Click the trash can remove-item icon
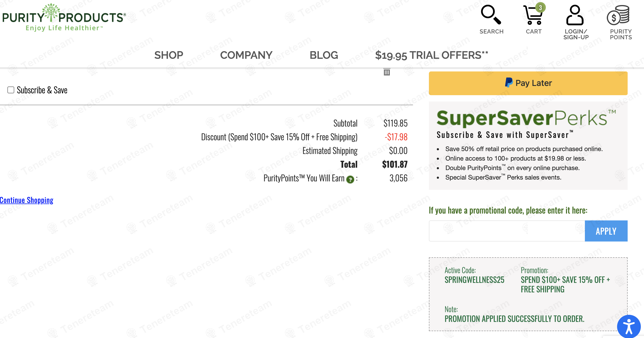Image resolution: width=644 pixels, height=338 pixels. tap(387, 72)
